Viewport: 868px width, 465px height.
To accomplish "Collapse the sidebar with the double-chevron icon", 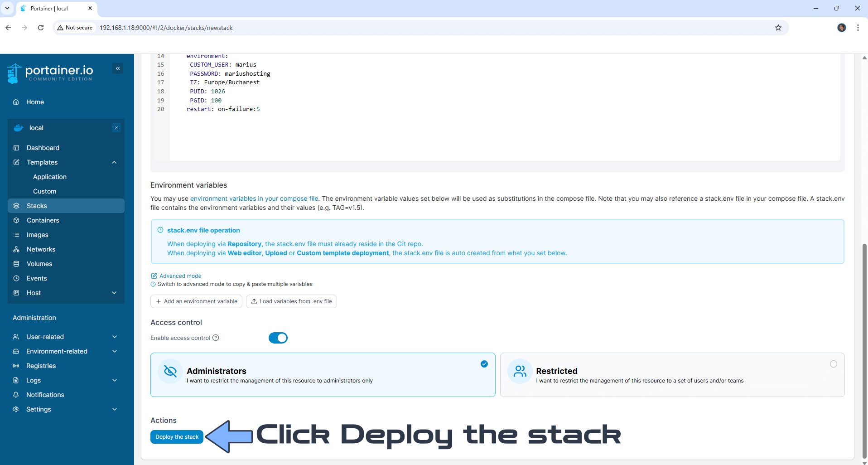I will click(118, 68).
